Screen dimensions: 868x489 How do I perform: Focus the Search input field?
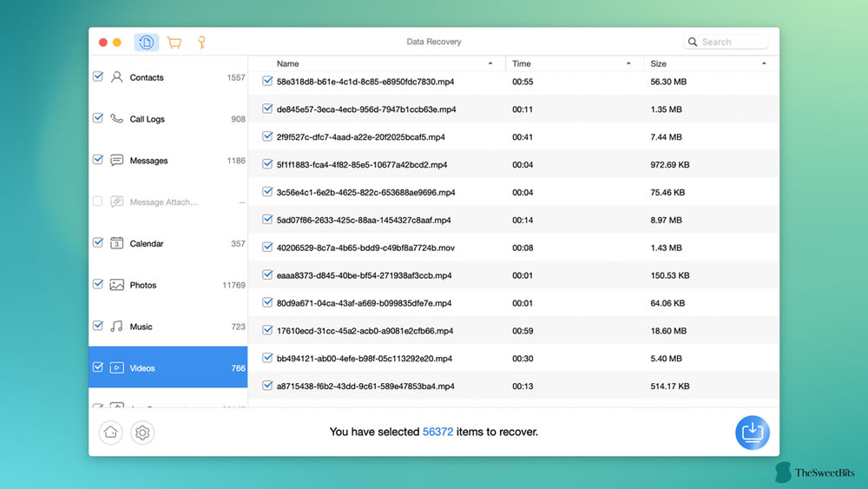[x=726, y=42]
